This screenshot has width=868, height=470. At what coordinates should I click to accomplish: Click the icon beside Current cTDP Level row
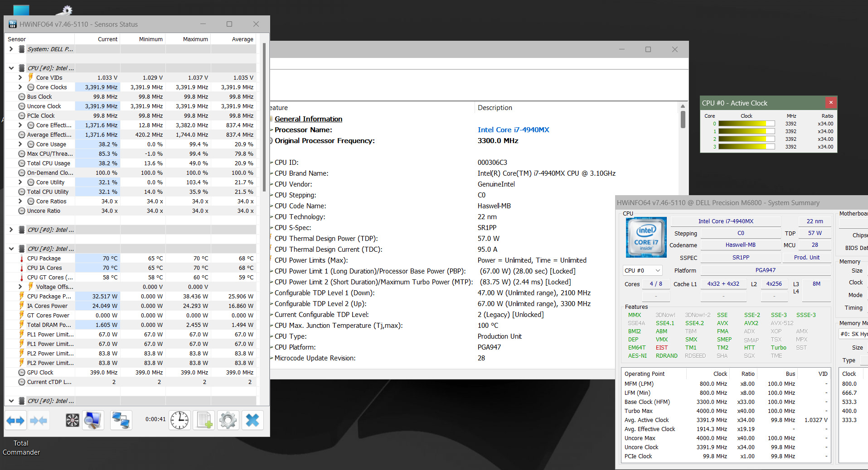click(22, 382)
